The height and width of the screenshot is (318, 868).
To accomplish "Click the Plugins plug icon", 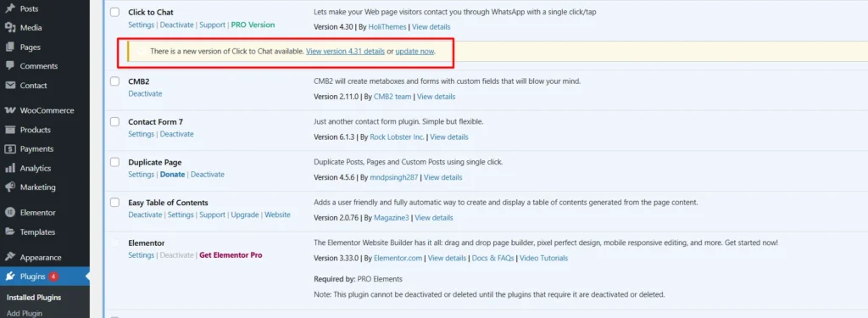I will (10, 276).
